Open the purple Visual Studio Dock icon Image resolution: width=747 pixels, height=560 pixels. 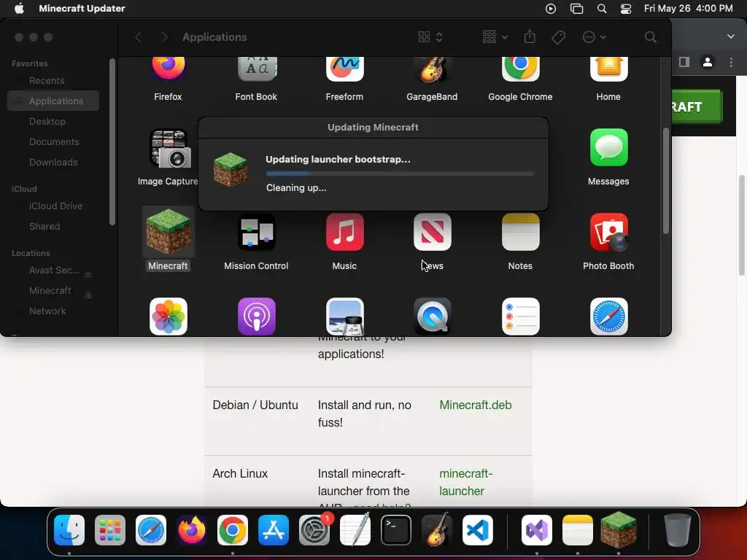pos(536,530)
